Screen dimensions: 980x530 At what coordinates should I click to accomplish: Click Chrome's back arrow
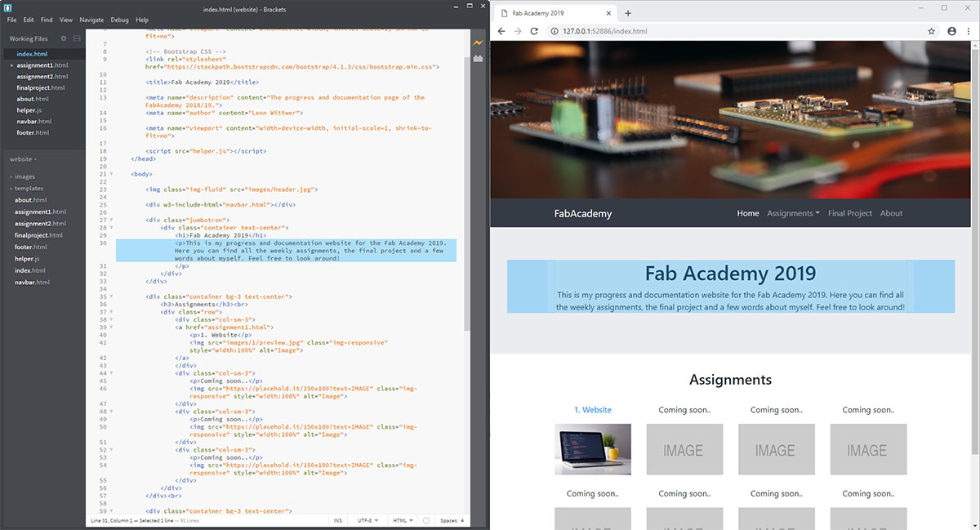pos(501,31)
